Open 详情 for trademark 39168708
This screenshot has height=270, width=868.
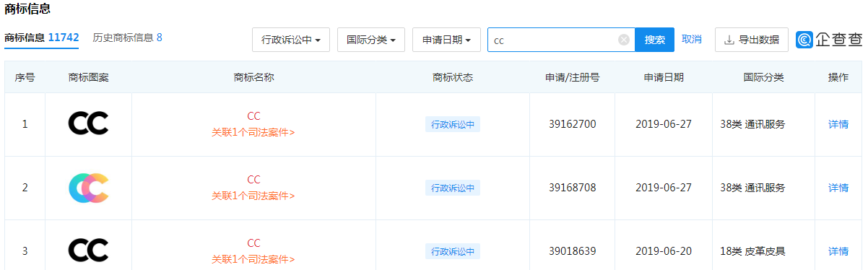coord(838,188)
